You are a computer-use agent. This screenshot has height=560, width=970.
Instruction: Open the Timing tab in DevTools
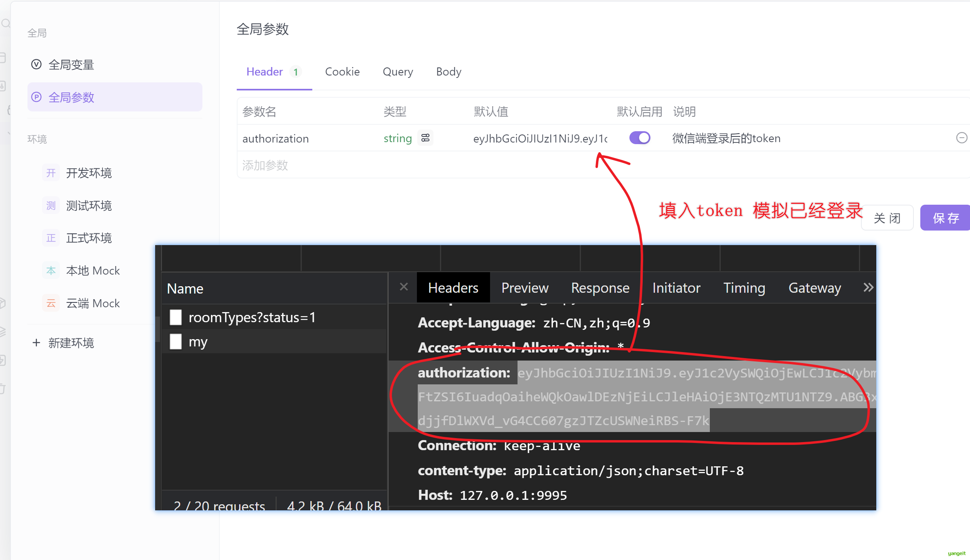(744, 287)
